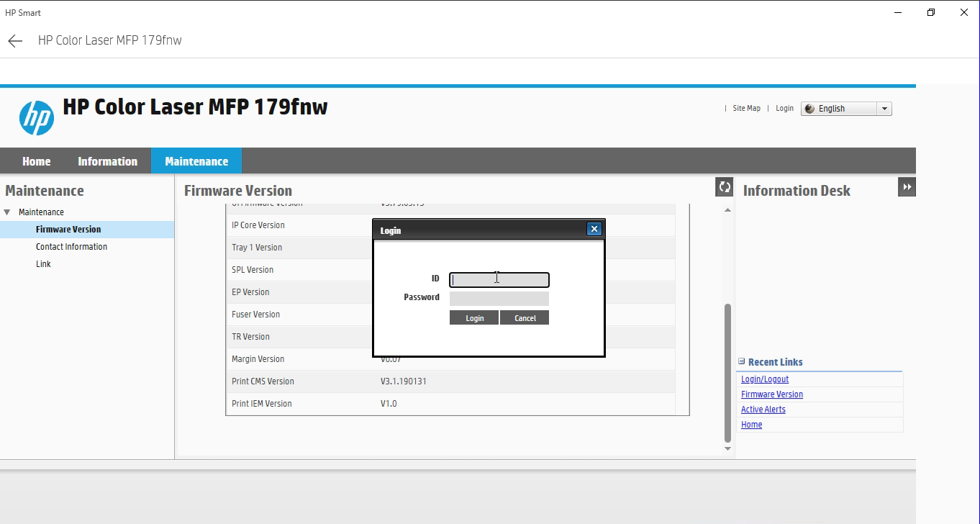Viewport: 980px width, 524px height.
Task: Select the Tray 1 Version row label
Action: pos(257,248)
